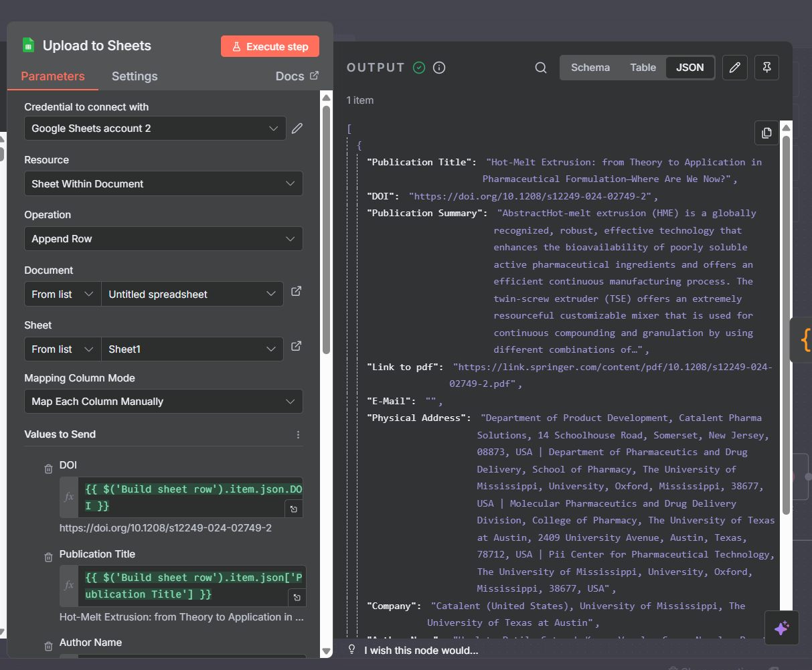This screenshot has width=812, height=670.
Task: Click the Execute step button
Action: (x=270, y=47)
